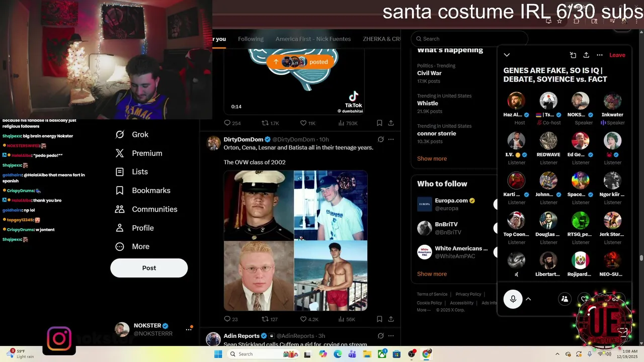This screenshot has height=362, width=644.
Task: Click Show more under What's happening
Action: coord(432,158)
